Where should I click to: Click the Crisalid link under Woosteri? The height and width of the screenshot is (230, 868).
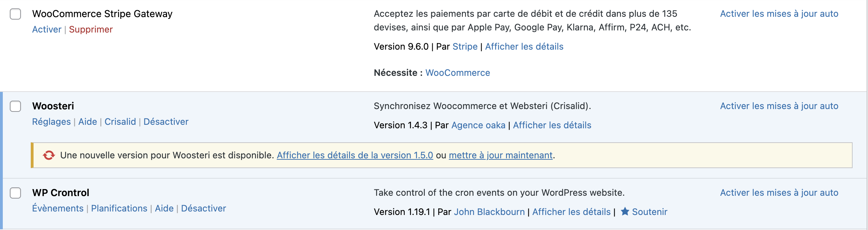(120, 122)
